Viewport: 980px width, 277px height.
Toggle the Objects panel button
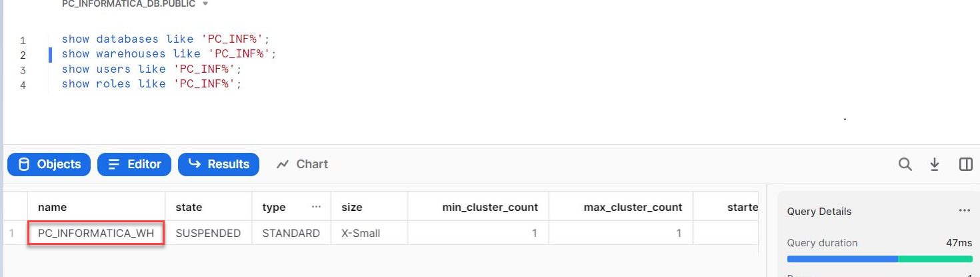(x=49, y=164)
